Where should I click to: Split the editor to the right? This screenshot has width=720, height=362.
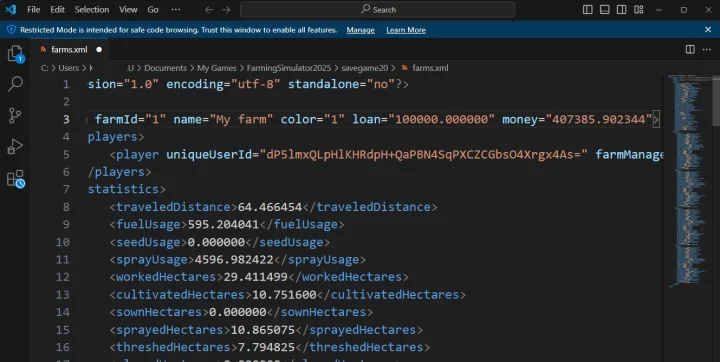(690, 49)
